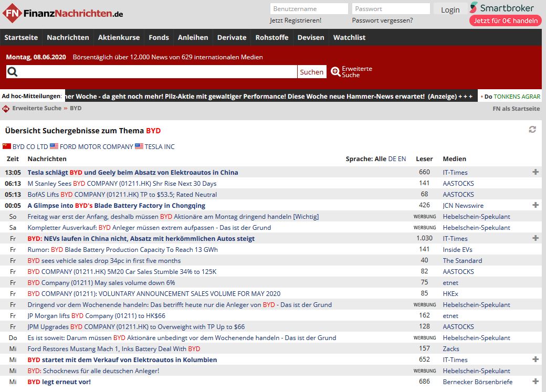Viewport: 546px width, 392px height.
Task: Click the Login button
Action: (x=450, y=10)
